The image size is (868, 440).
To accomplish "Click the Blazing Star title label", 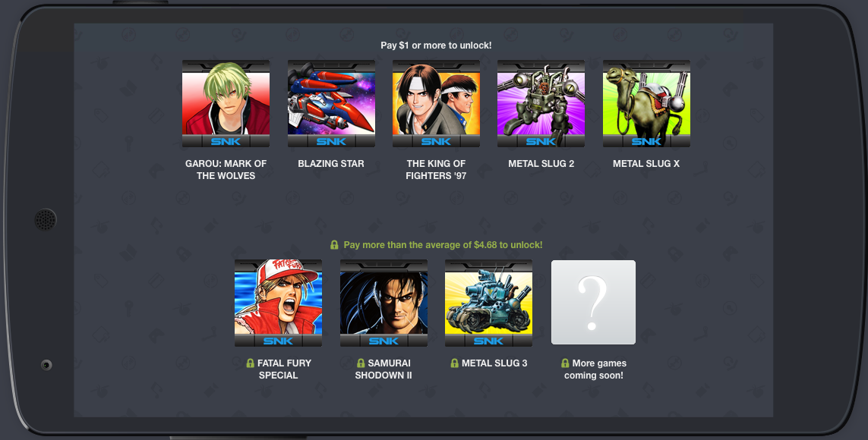I will (331, 164).
